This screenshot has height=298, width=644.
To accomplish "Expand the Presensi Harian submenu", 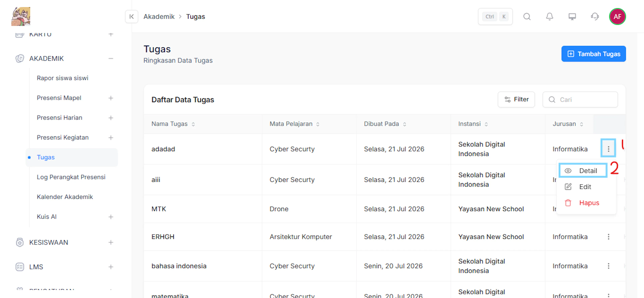I will click(x=111, y=118).
